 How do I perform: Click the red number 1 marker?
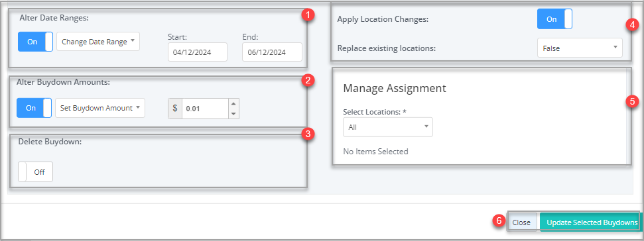(308, 16)
